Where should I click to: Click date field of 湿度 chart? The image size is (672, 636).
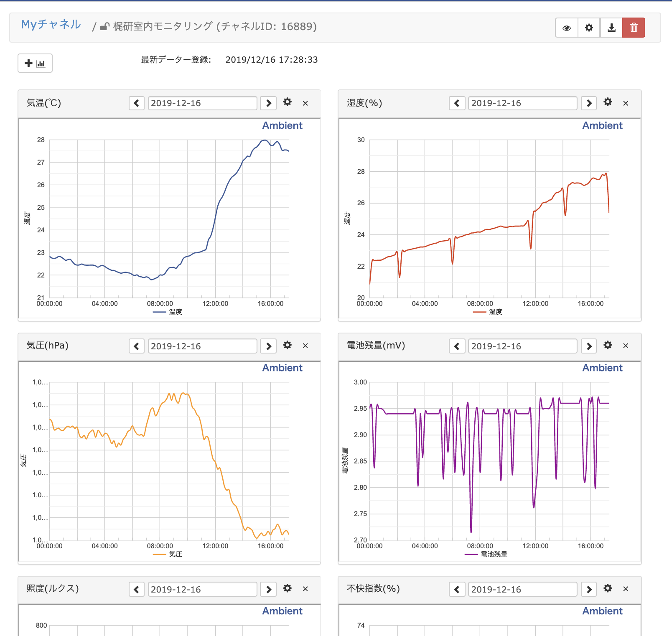(x=523, y=103)
